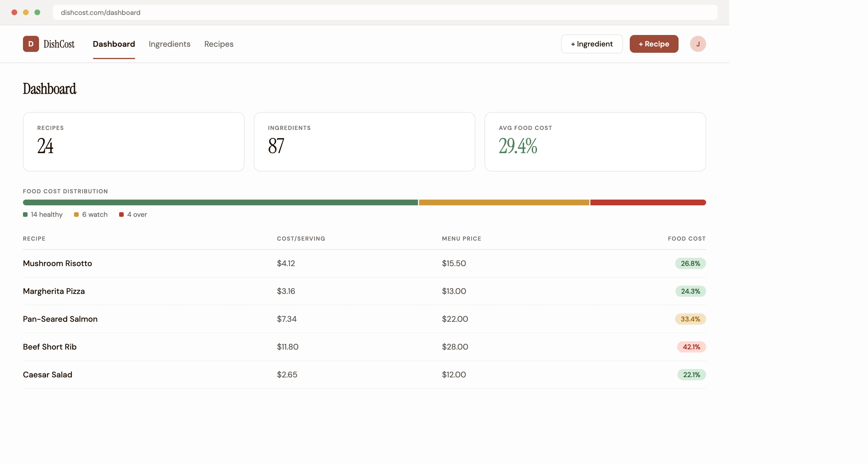Viewport: 868px width, 464px height.
Task: Click the 42.1% badge on Beef Short Rib
Action: click(x=691, y=346)
